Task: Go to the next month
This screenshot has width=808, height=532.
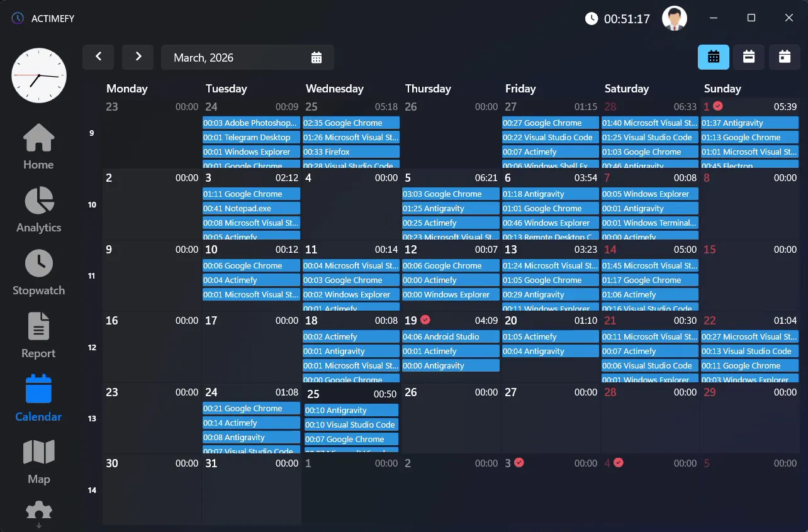Action: (138, 57)
